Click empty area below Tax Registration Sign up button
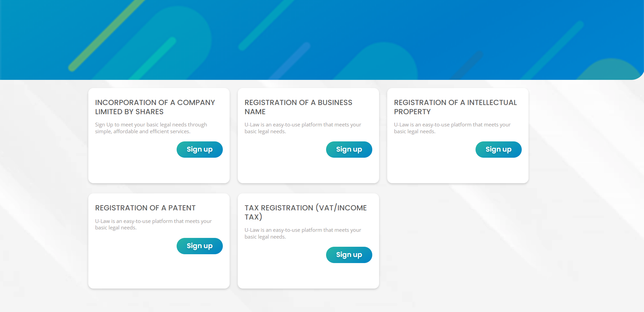Viewport: 644px width, 312px height. point(308,276)
